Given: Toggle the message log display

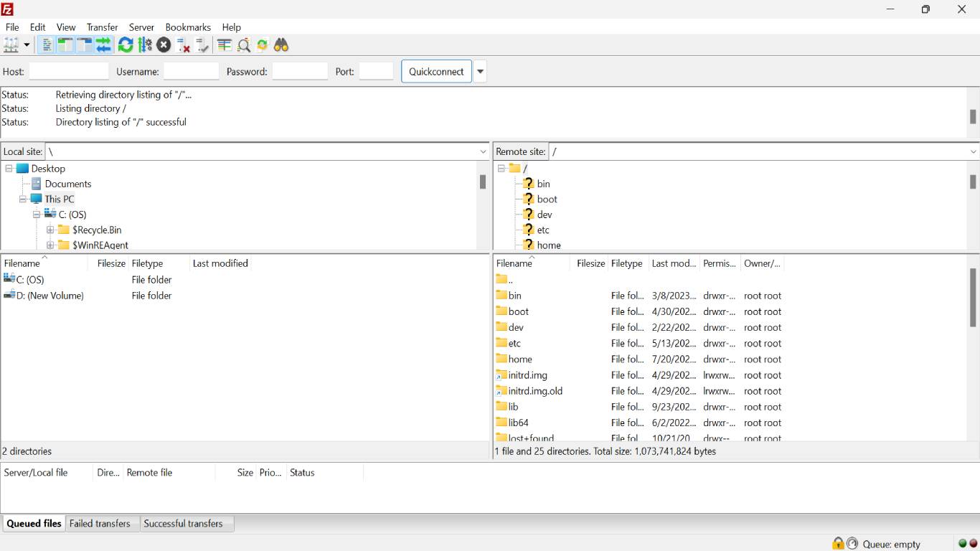Looking at the screenshot, I should [x=47, y=45].
